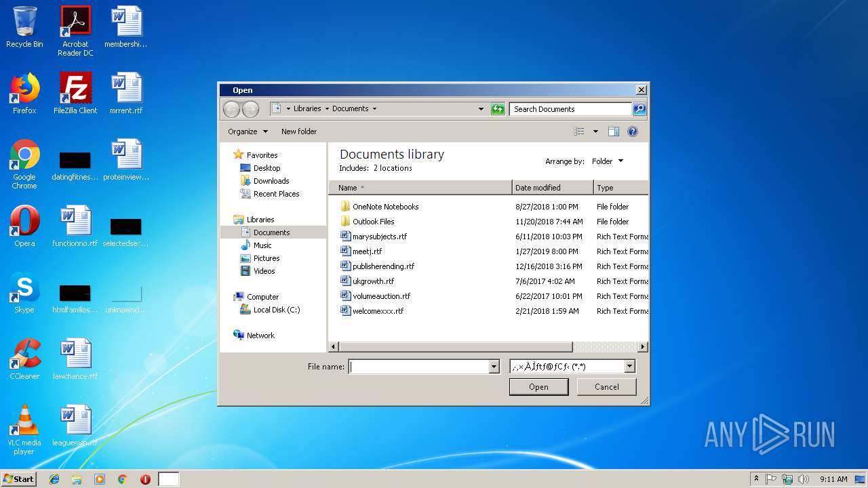The width and height of the screenshot is (868, 488).
Task: Select the lawchance.rtf desktop file
Action: click(x=75, y=359)
